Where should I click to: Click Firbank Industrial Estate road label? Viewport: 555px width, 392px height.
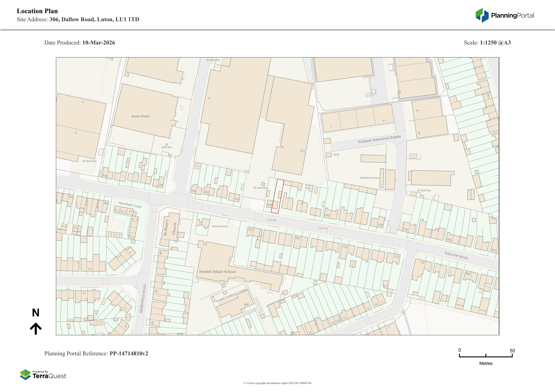(379, 139)
